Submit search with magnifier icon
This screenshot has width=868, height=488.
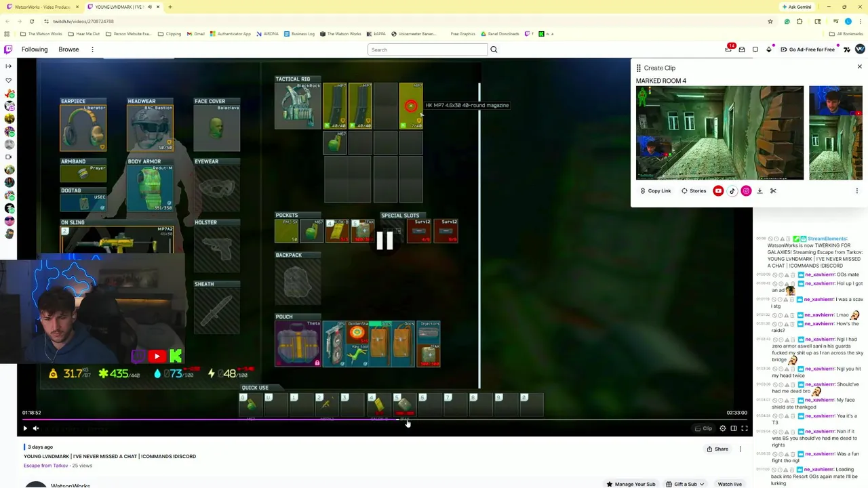click(494, 49)
